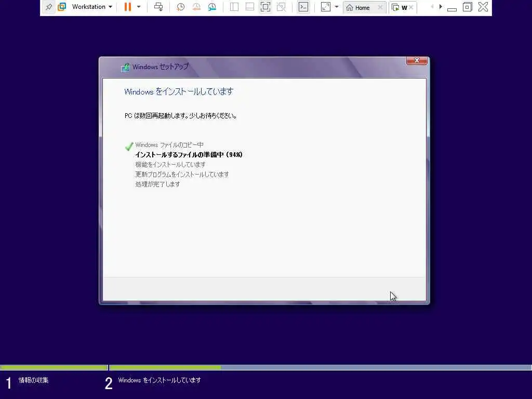Open the snapshot manager

tap(212, 7)
